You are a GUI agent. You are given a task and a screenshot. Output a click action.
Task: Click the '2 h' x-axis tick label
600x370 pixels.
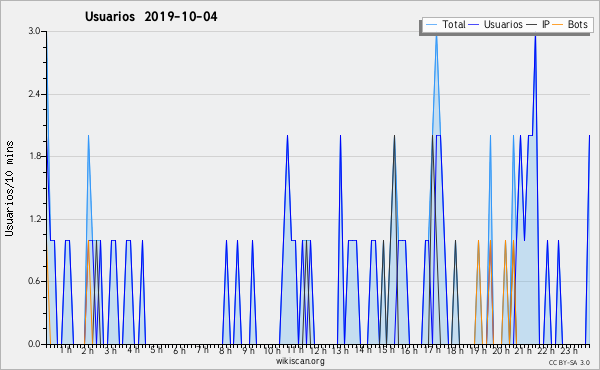[87, 351]
